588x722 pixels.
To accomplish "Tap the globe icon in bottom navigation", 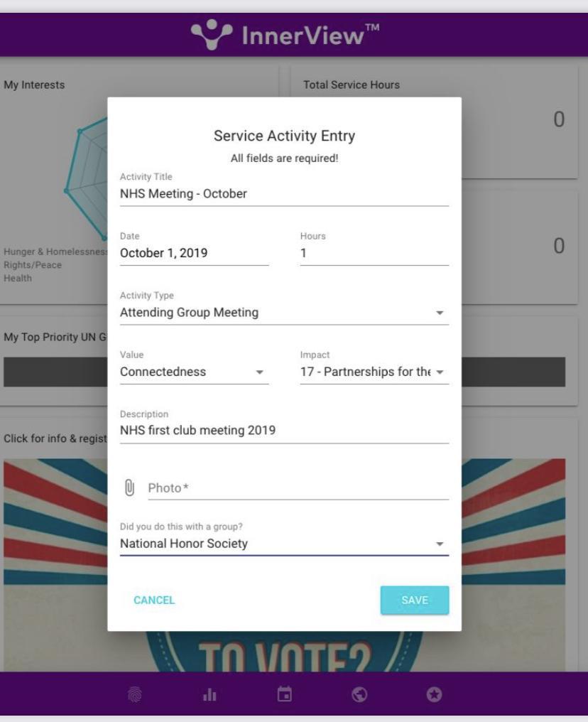I will (x=360, y=693).
